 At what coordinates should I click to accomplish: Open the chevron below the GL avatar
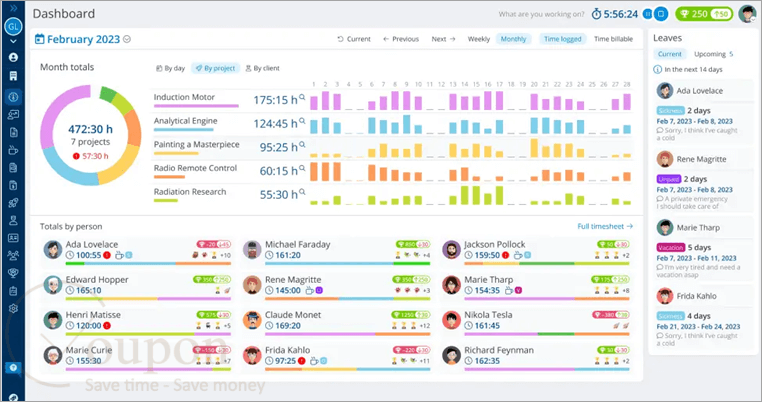pos(13,41)
